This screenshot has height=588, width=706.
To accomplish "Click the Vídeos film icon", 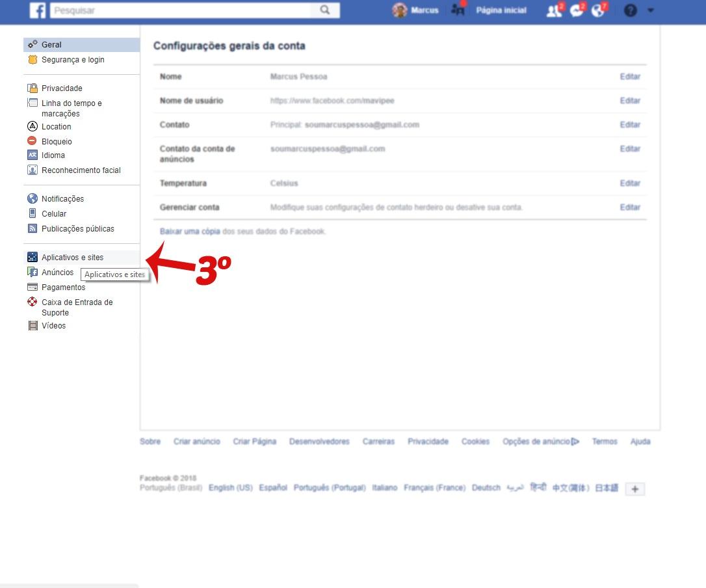I will point(33,325).
